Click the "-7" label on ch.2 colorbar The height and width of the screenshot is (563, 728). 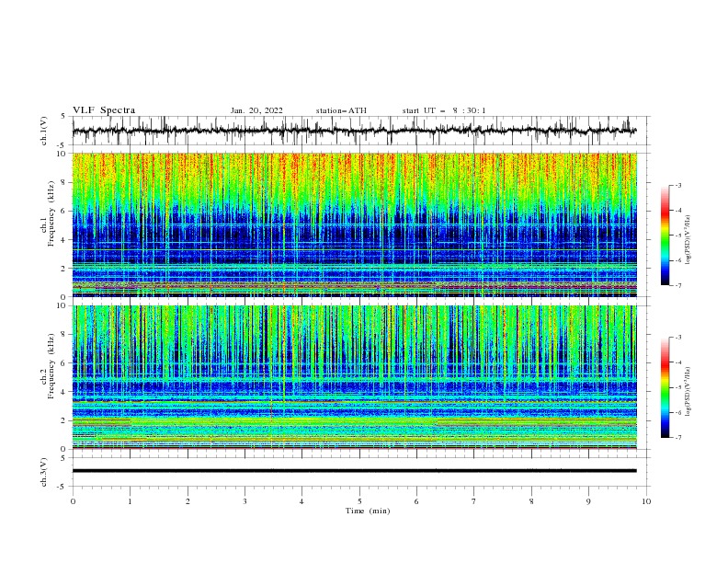coord(678,438)
